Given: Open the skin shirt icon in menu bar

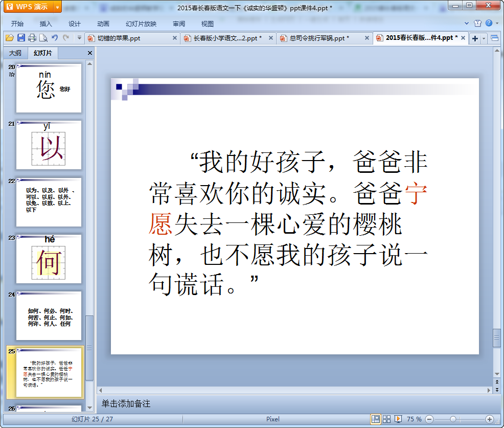Looking at the screenshot, I should (477, 23).
